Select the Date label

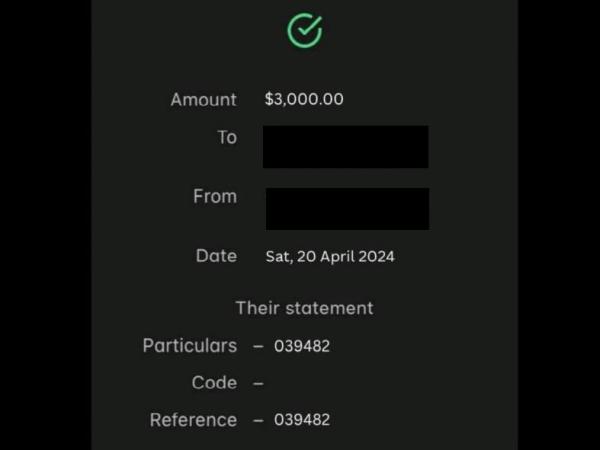(x=217, y=256)
